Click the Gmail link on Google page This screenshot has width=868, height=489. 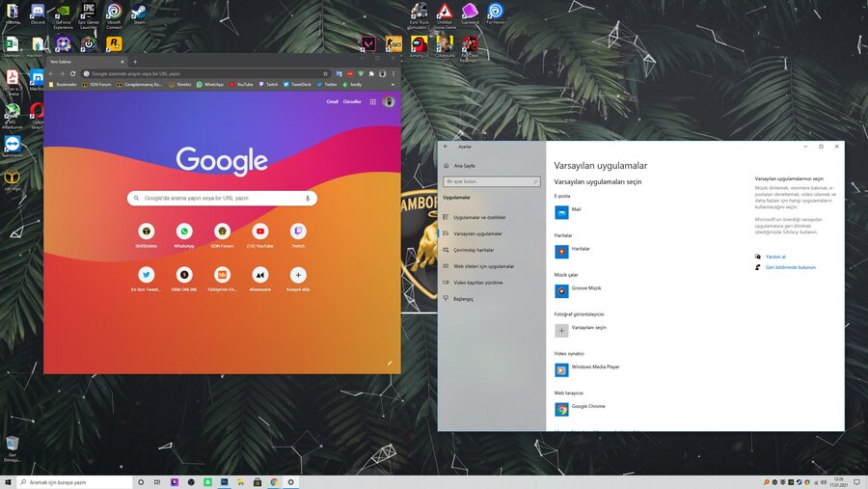332,101
